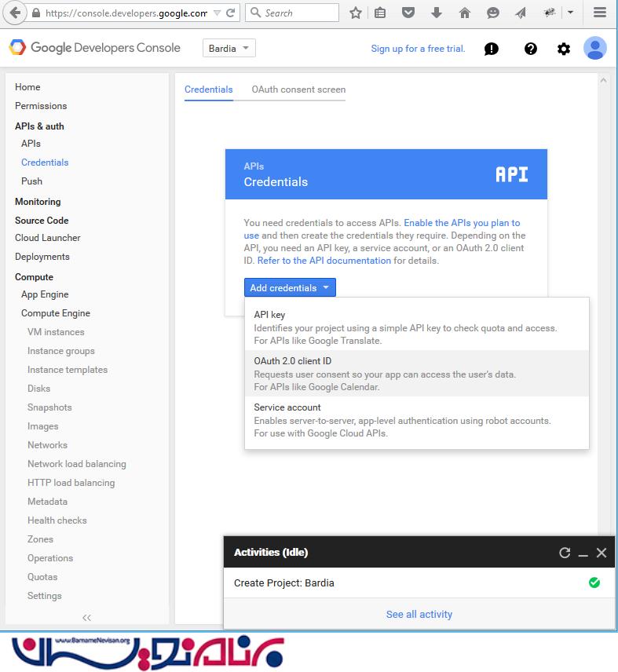
Task: Open the downloads arrow icon
Action: pos(437,13)
